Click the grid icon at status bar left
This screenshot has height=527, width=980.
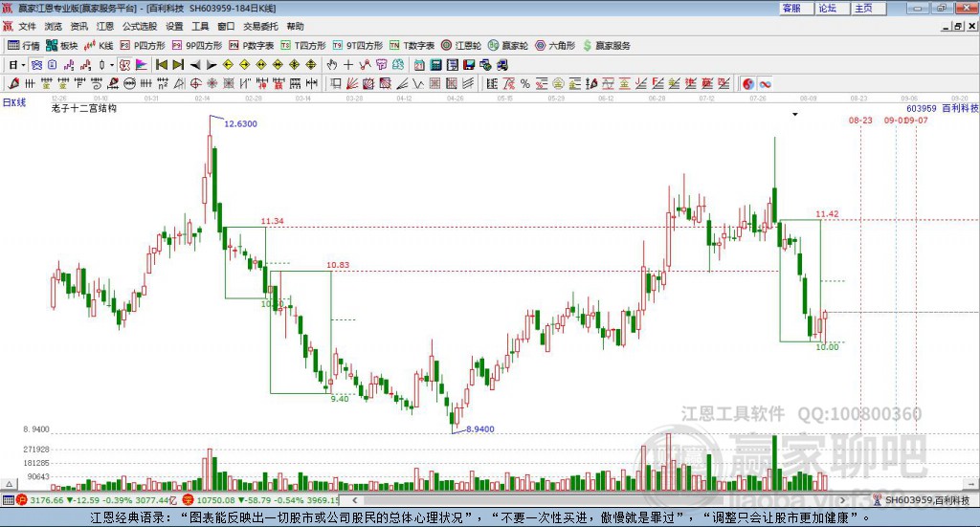tap(8, 500)
